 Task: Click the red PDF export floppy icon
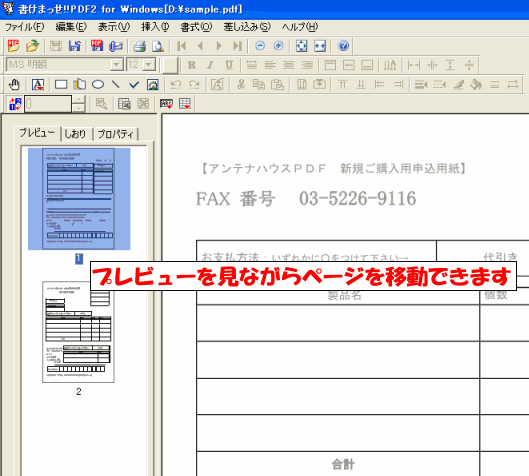tap(97, 46)
